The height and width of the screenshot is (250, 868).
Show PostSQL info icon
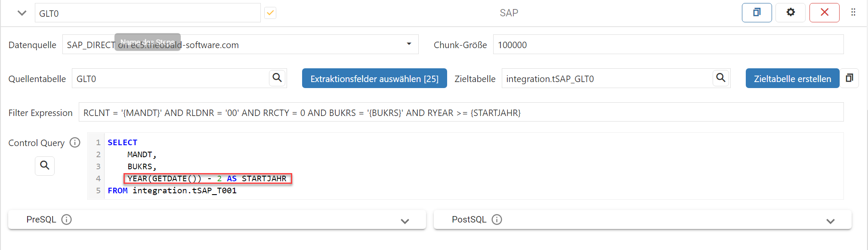coord(497,220)
